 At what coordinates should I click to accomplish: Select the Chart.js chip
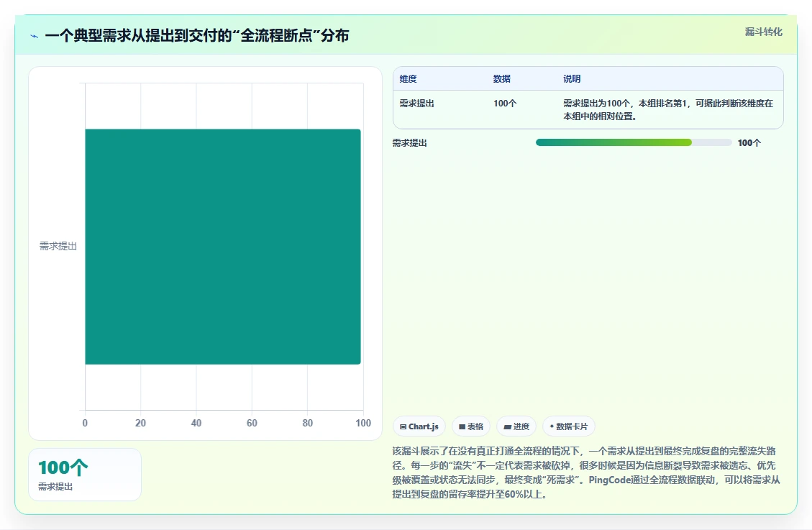point(419,426)
